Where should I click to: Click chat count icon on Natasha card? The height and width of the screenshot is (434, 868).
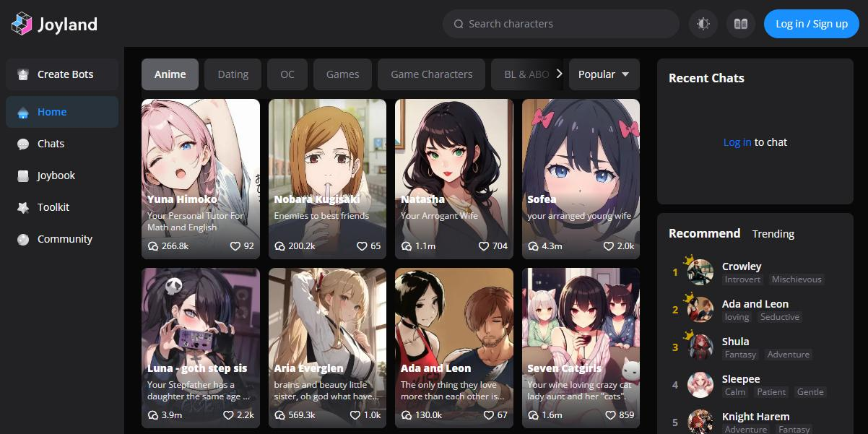pos(407,246)
